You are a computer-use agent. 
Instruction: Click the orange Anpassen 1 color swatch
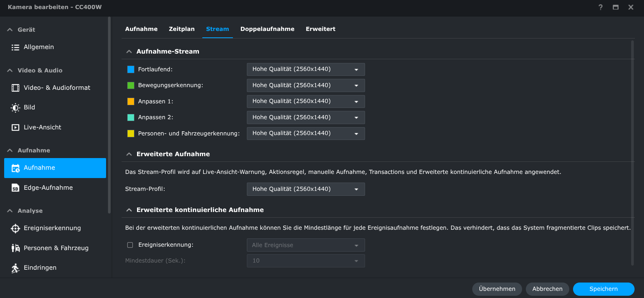click(x=131, y=101)
